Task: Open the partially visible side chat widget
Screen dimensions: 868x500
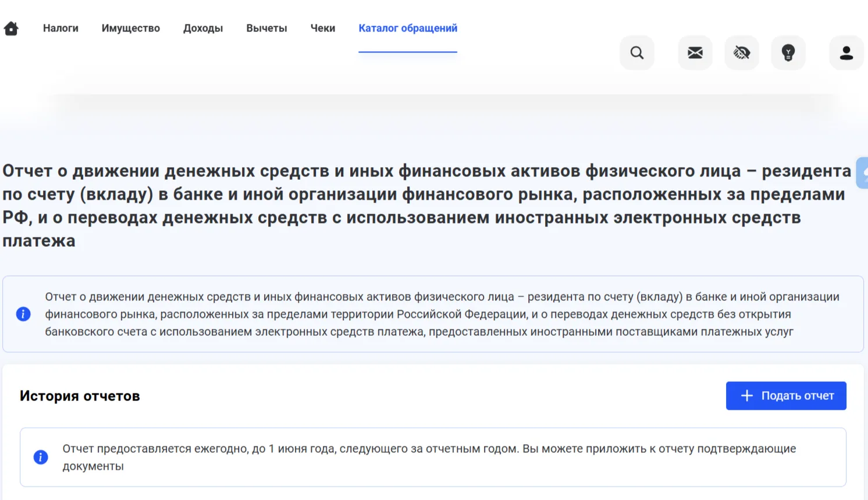Action: pos(862,173)
